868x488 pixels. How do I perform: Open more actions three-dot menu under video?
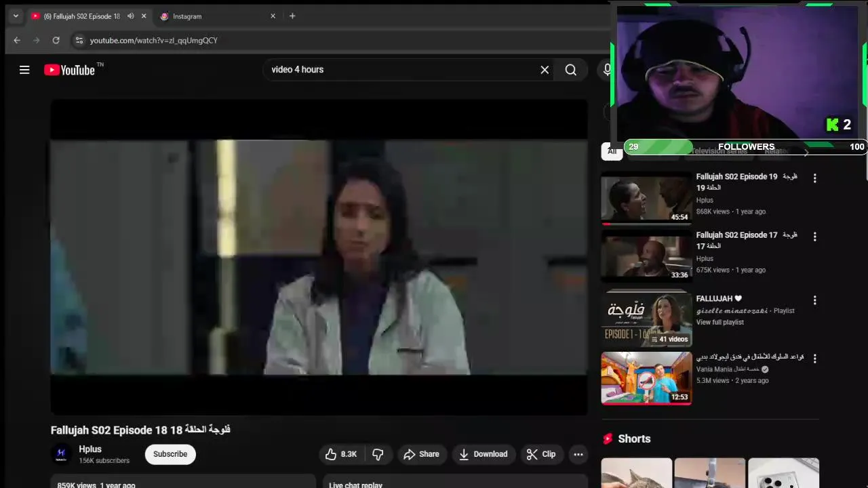point(578,454)
